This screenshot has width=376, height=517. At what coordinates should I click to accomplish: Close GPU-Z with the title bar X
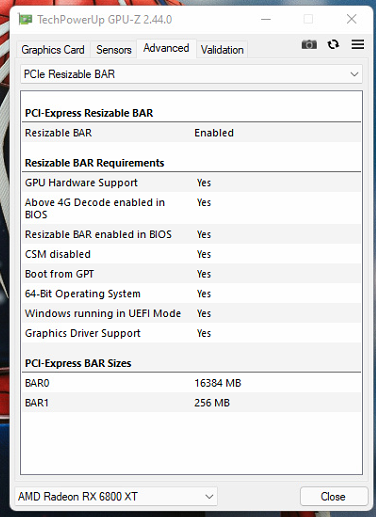click(352, 19)
